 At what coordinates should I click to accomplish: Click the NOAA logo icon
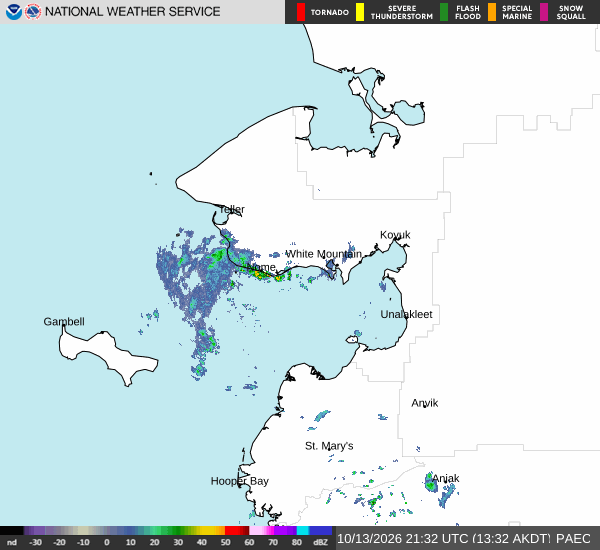point(14,12)
